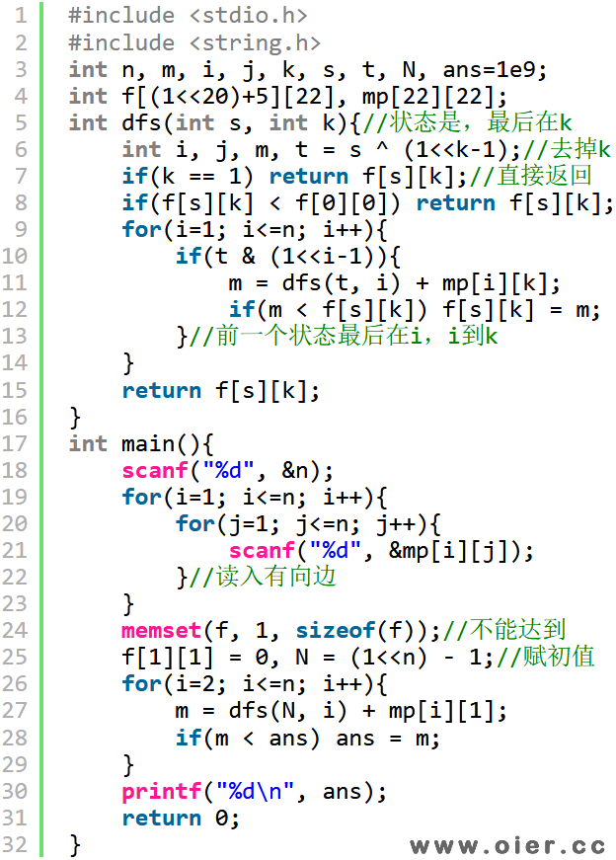Click the 'if(m < f[s][k]) f[s][k] = m;' line
The width and height of the screenshot is (616, 860).
(415, 310)
